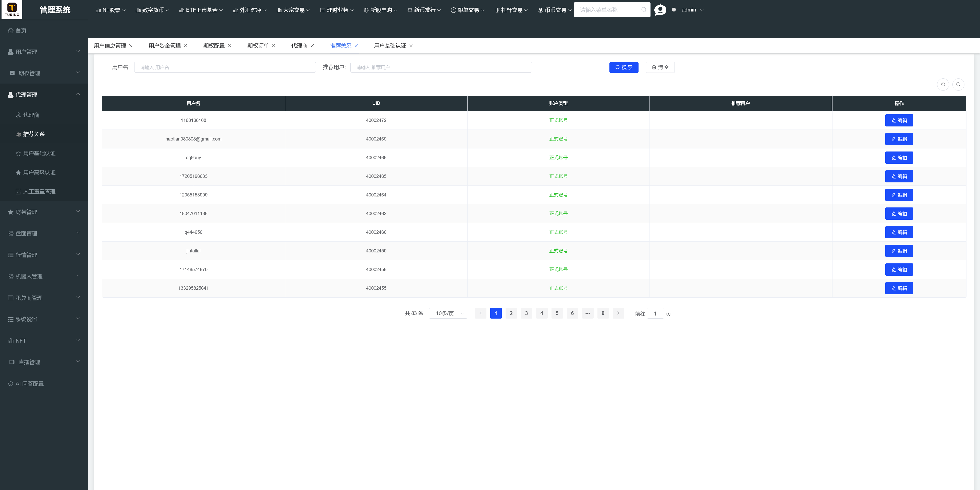Click the refresh icon above the table
This screenshot has width=980, height=490.
pyautogui.click(x=943, y=85)
